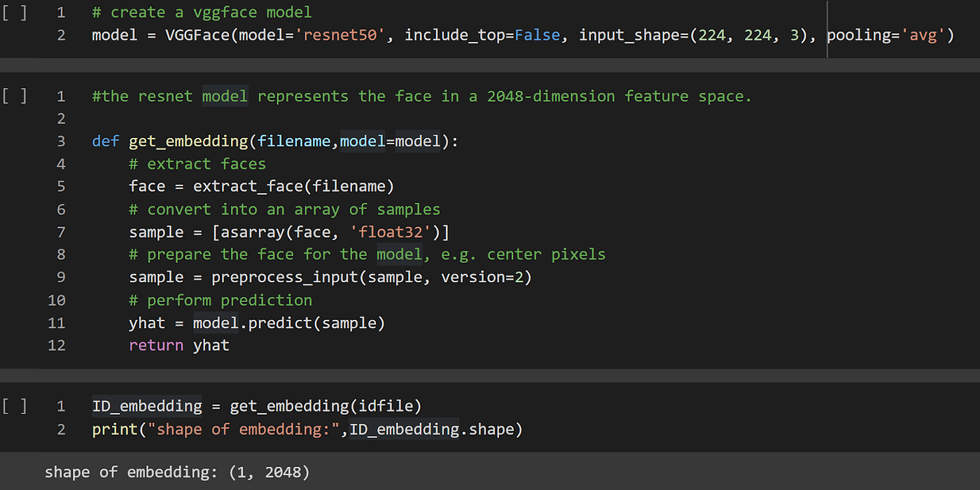Screen dimensions: 980x490
Task: Click the ID_embedding variable name
Action: 146,405
